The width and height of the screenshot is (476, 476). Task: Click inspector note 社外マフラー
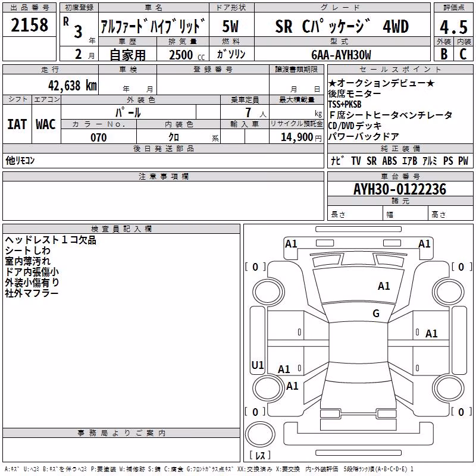coord(32,293)
